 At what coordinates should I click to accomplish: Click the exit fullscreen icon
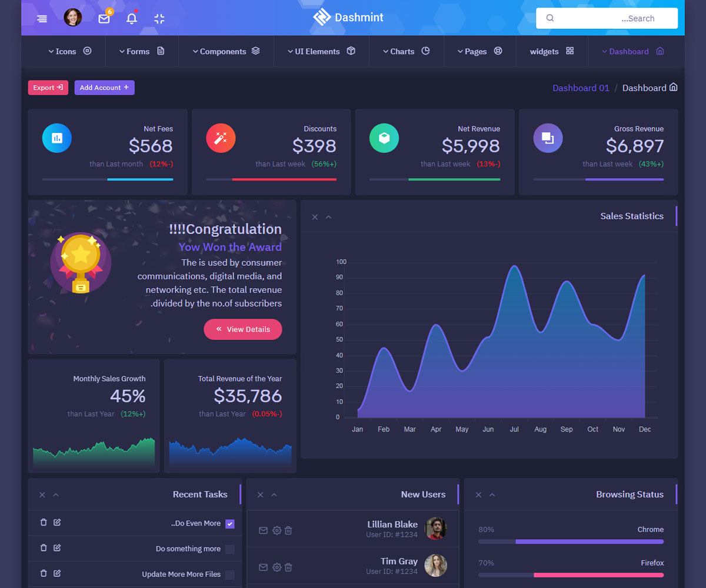(x=159, y=18)
